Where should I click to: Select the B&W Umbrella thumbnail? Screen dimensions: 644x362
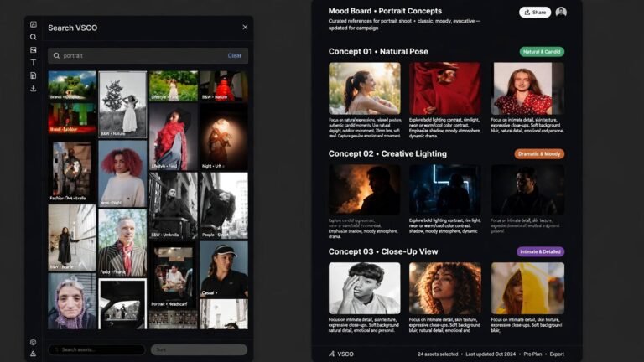tap(174, 205)
